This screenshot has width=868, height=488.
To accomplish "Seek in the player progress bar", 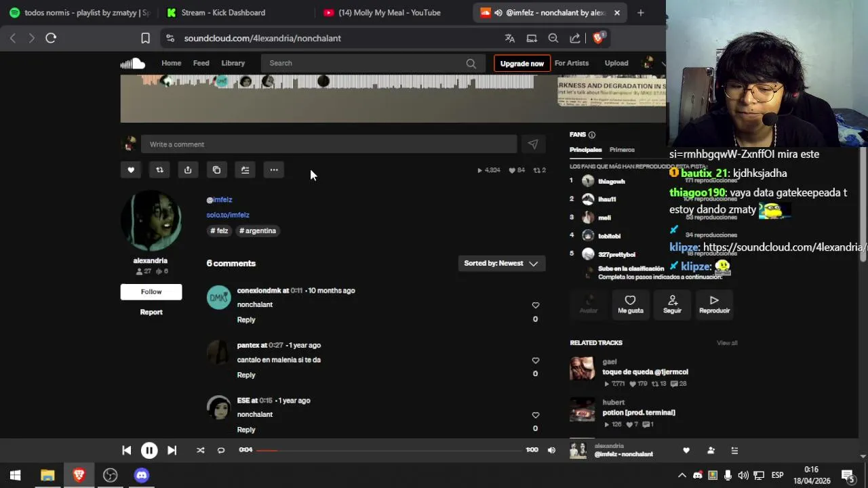I will pyautogui.click(x=389, y=450).
